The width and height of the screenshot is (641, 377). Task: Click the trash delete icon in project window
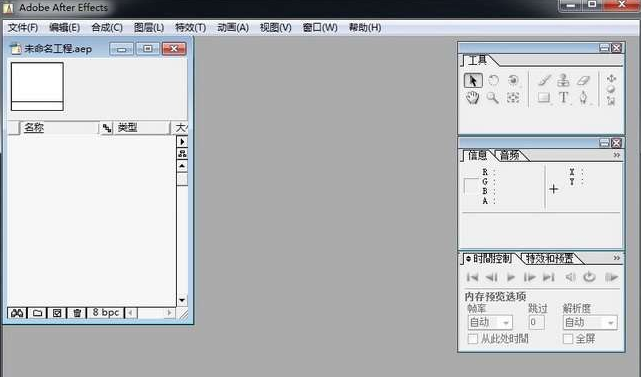pyautogui.click(x=77, y=313)
